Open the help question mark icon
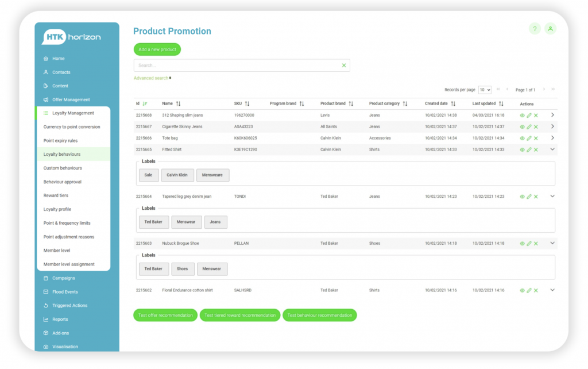 pyautogui.click(x=535, y=29)
